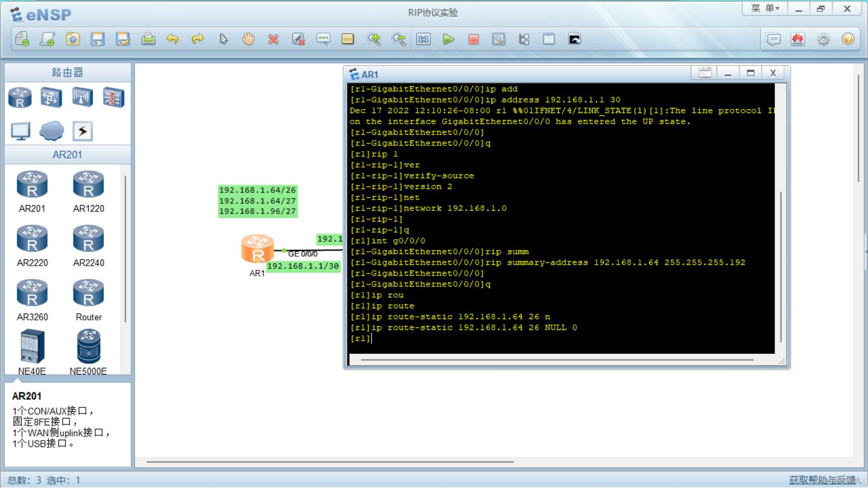Open the Huawei logo website icon
The width and height of the screenshot is (868, 488).
tap(798, 39)
